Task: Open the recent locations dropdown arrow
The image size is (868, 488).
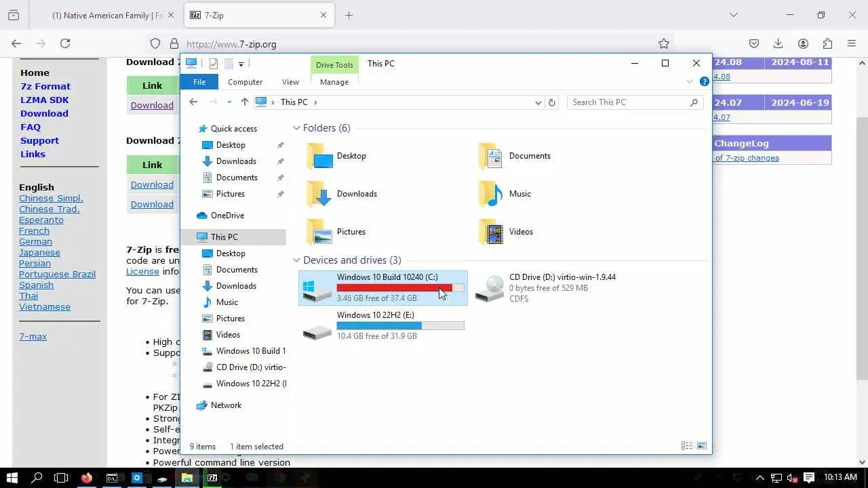Action: 229,102
